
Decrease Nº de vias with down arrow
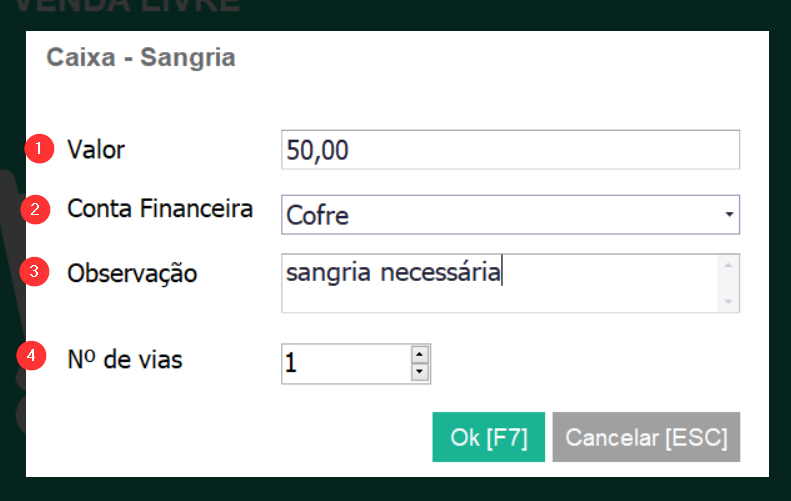420,372
